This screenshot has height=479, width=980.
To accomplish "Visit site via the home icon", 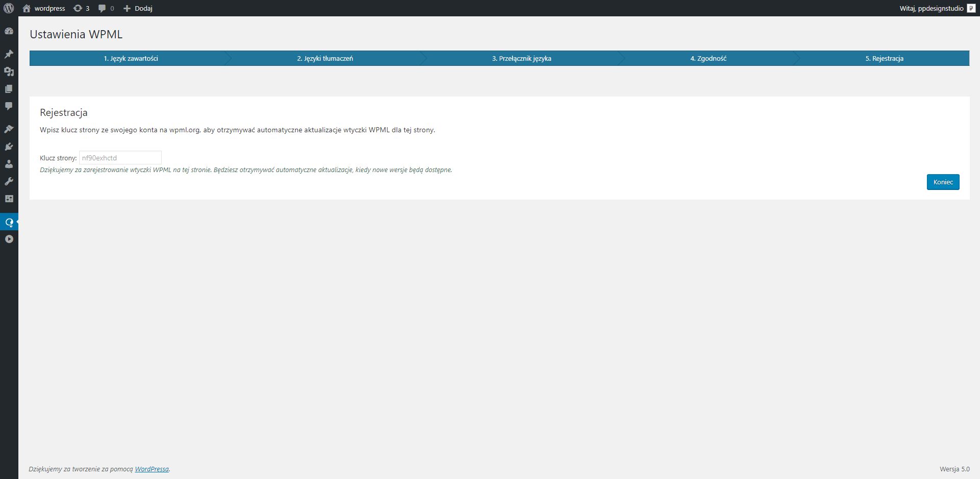I will (27, 8).
